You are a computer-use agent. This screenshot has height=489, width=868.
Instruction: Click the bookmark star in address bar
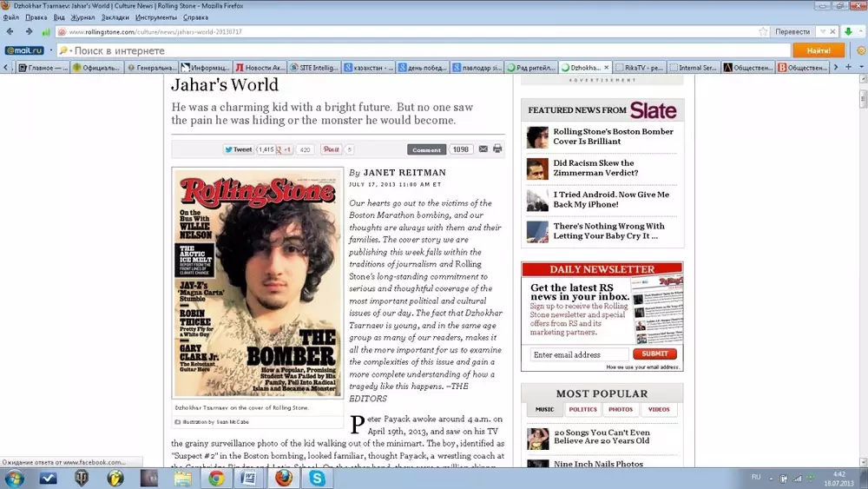(x=763, y=31)
